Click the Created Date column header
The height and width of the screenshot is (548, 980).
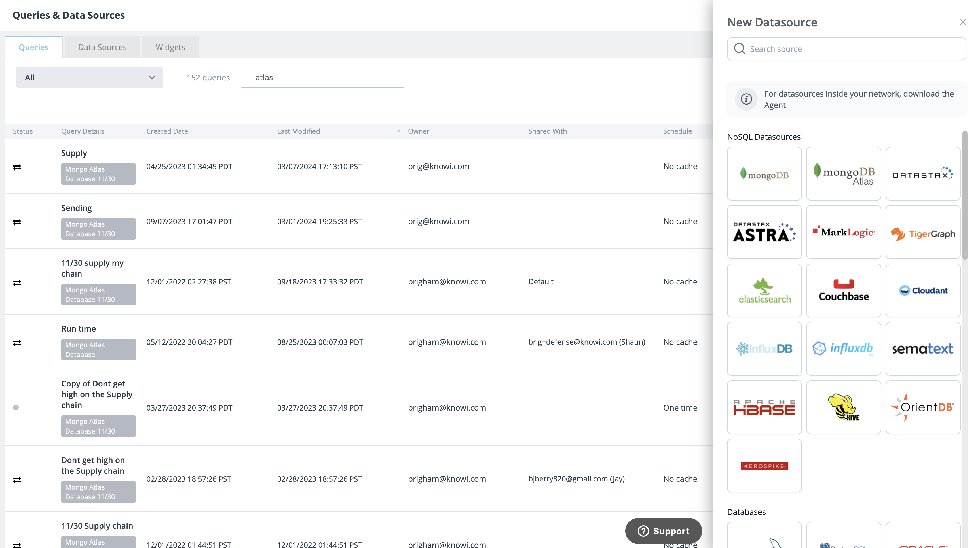click(x=167, y=131)
